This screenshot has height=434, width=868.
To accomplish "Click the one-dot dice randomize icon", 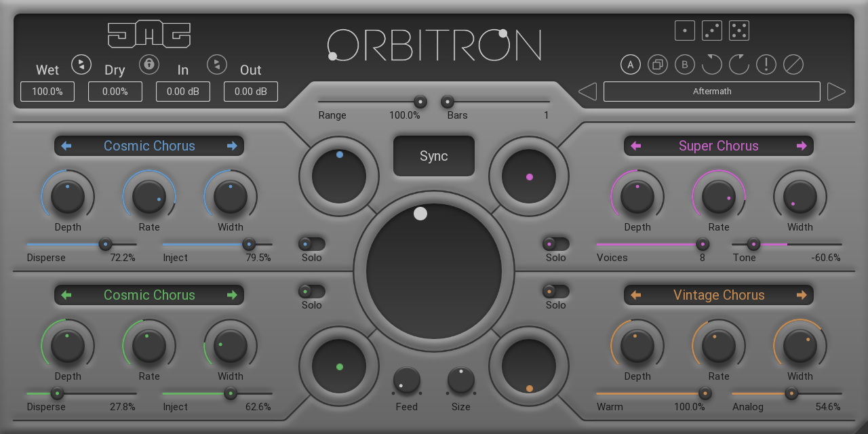I will 685,31.
